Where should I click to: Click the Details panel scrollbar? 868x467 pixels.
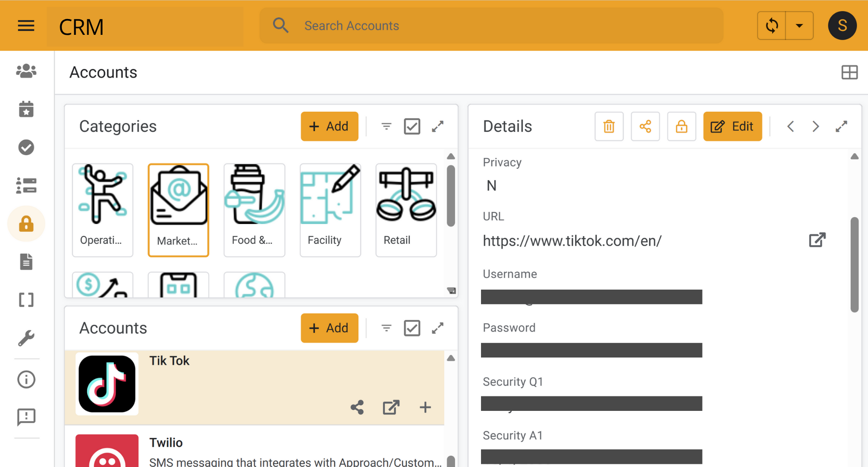(854, 265)
